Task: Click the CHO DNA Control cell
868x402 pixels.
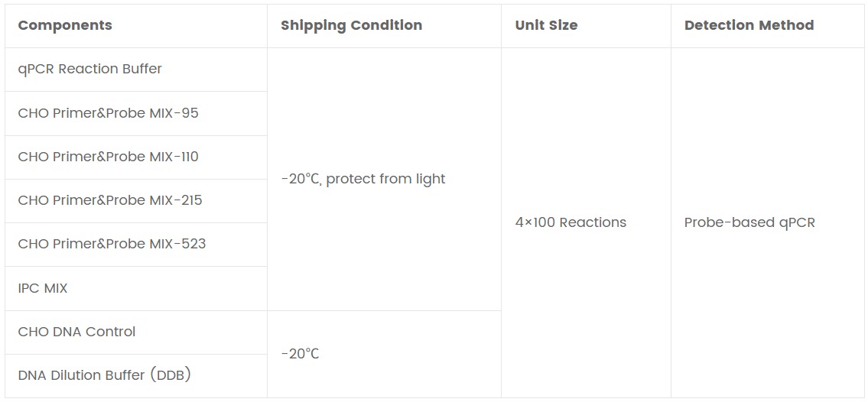Action: coord(136,332)
